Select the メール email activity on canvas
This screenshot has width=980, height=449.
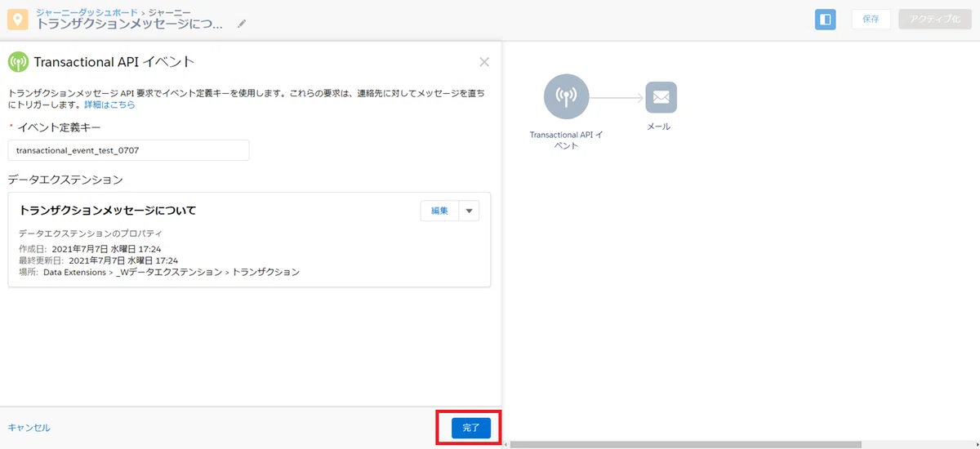pyautogui.click(x=661, y=98)
